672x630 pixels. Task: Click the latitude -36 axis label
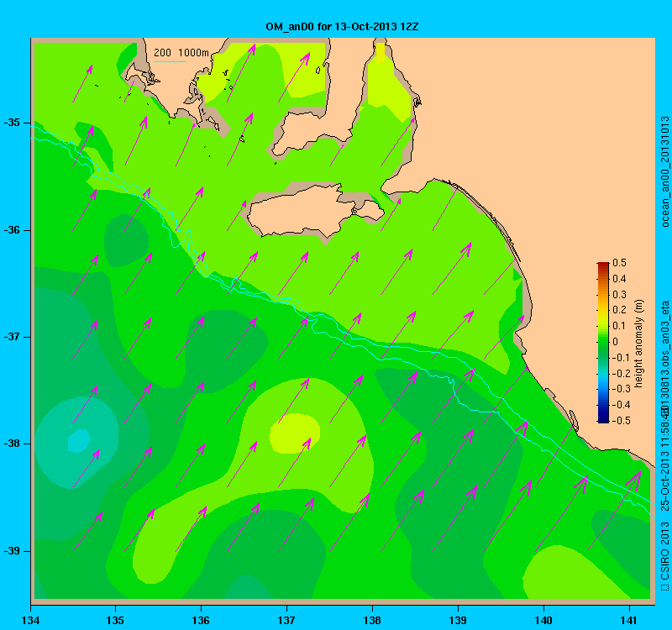(13, 230)
